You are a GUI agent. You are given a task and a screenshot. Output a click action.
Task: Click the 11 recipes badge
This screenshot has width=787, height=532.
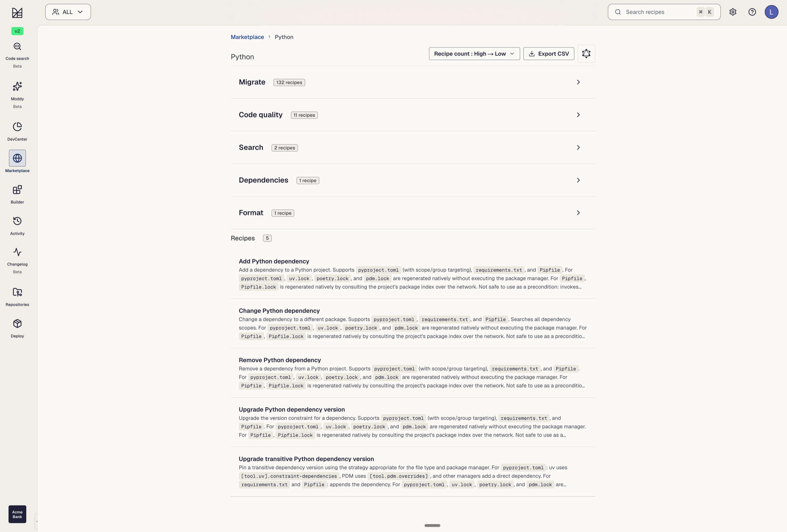304,115
